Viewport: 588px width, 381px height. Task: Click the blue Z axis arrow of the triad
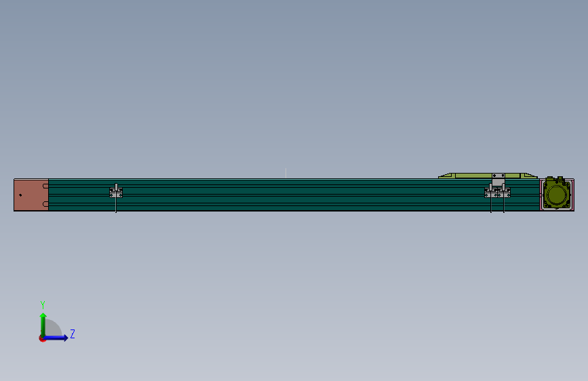click(x=56, y=338)
